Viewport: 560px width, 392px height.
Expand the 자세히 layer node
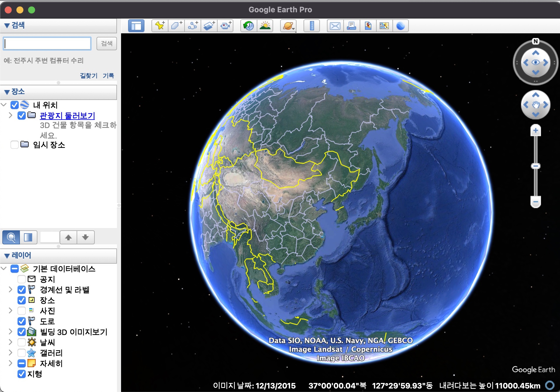[11, 363]
